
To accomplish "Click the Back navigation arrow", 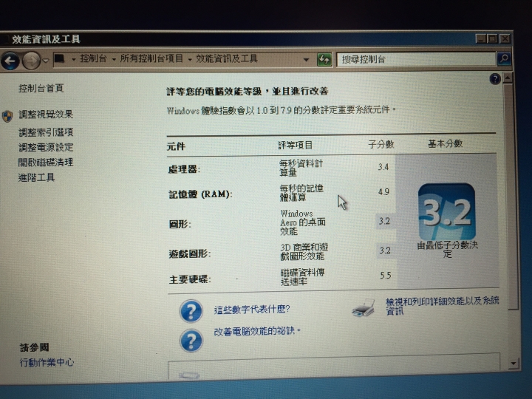I will tap(10, 61).
